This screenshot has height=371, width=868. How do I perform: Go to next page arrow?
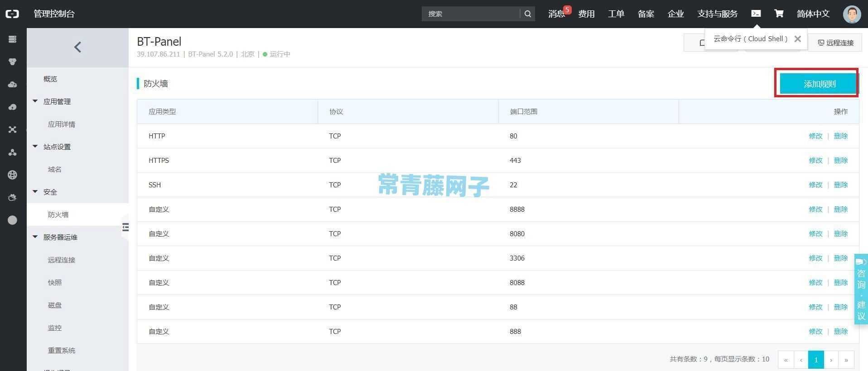tap(831, 360)
